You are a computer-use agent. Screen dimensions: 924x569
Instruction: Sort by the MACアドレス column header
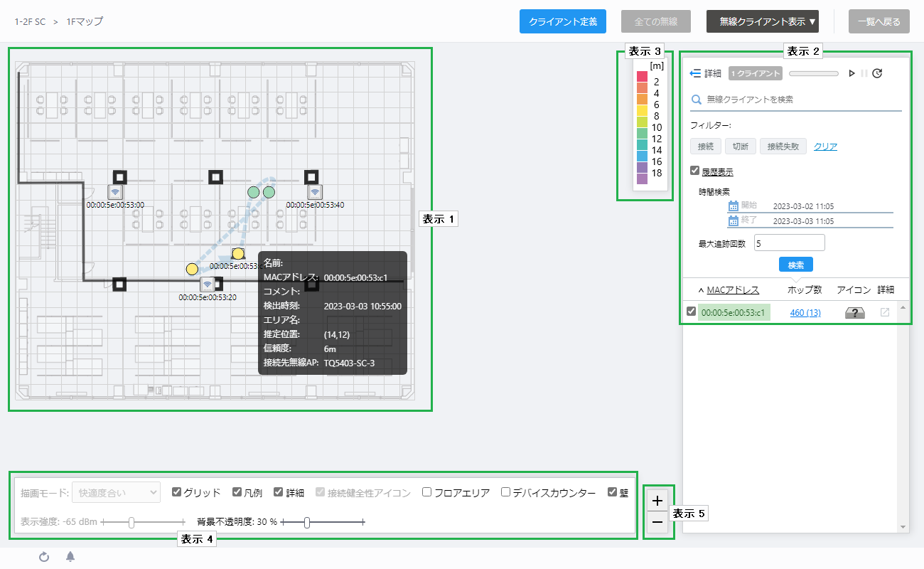(733, 289)
